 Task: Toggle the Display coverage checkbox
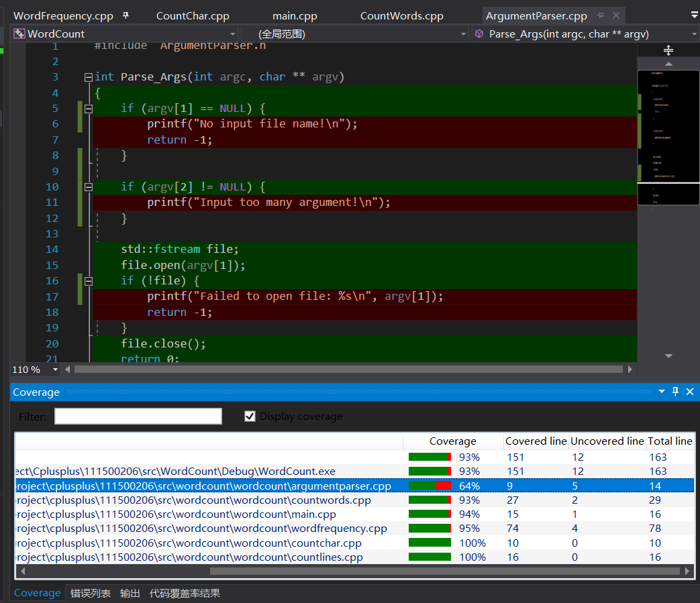(x=250, y=416)
